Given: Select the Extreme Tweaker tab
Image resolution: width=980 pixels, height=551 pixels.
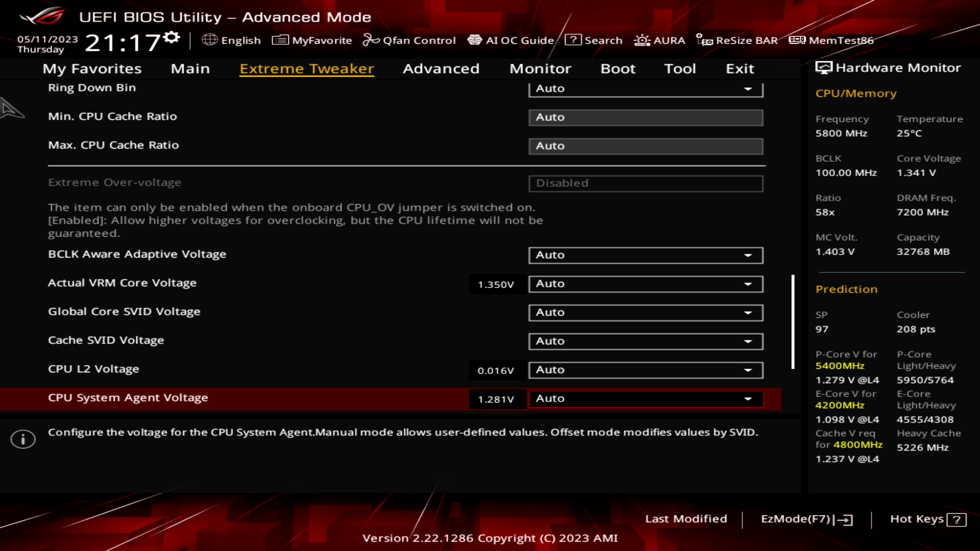Looking at the screenshot, I should 307,68.
